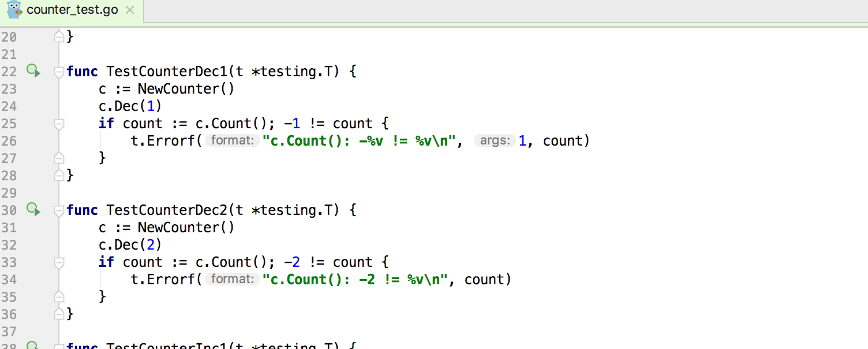Click the c.Dec(1) call
This screenshot has width=868, height=349.
(x=130, y=106)
